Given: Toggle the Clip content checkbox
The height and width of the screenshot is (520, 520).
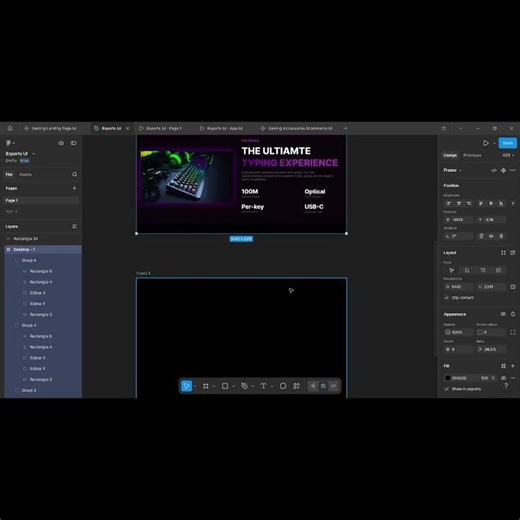Looking at the screenshot, I should [x=446, y=298].
